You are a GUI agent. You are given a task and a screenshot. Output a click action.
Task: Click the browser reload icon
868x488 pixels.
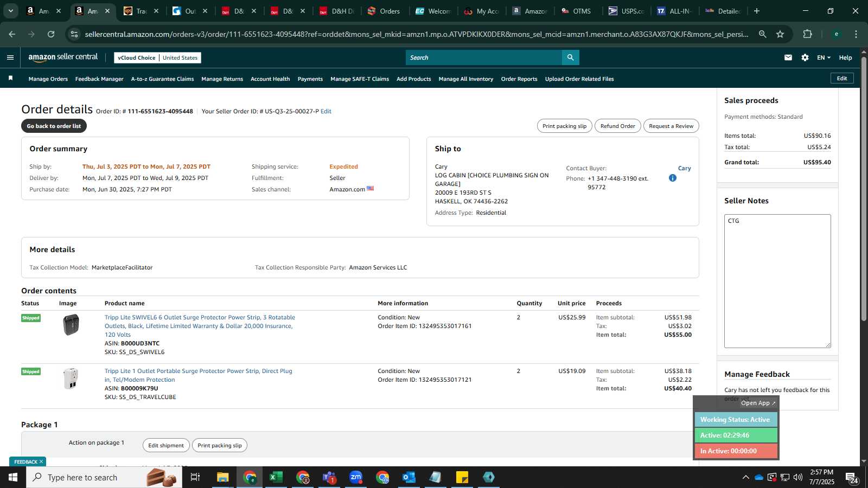pos(51,34)
